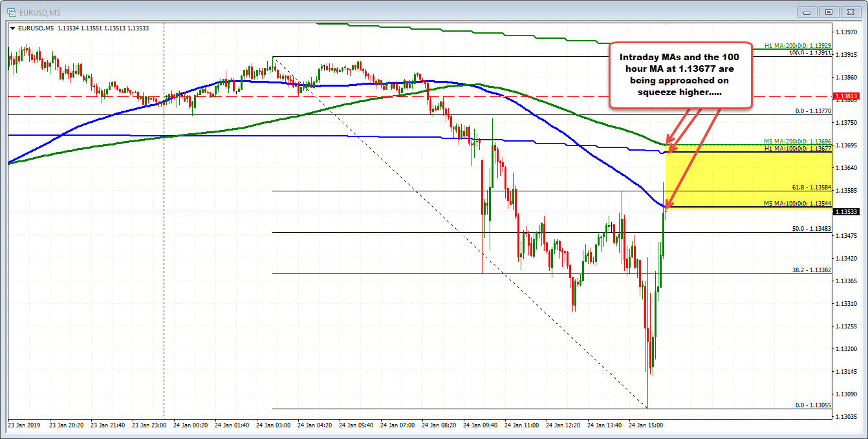Click 1.13475 on the price axis

pos(847,235)
